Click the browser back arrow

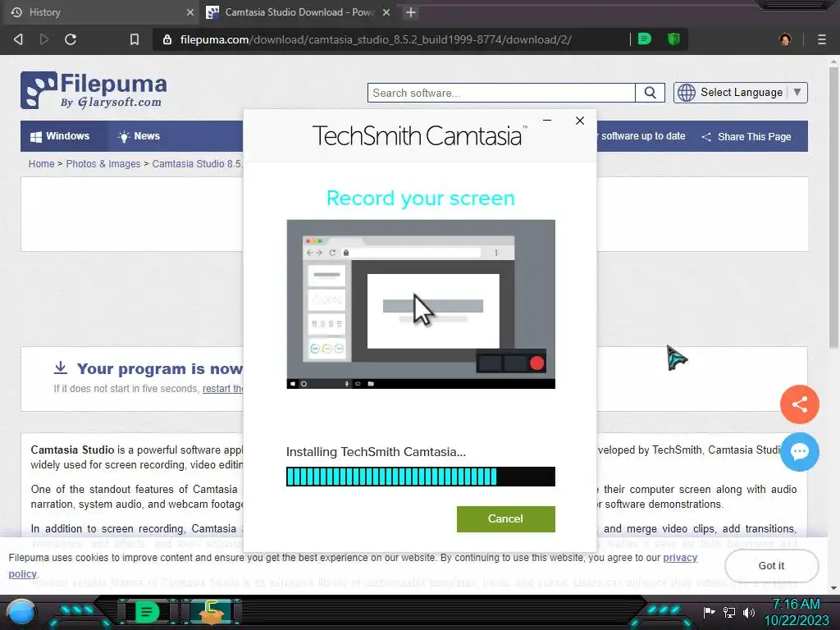pos(18,39)
